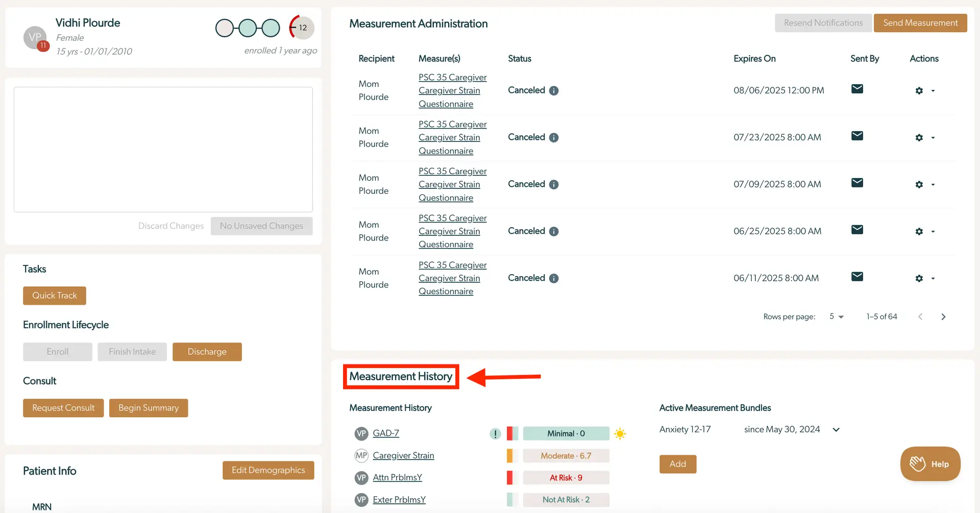Screen dimensions: 980x513
Task: Select the exclamation alert icon beside GAD-7
Action: tap(495, 433)
